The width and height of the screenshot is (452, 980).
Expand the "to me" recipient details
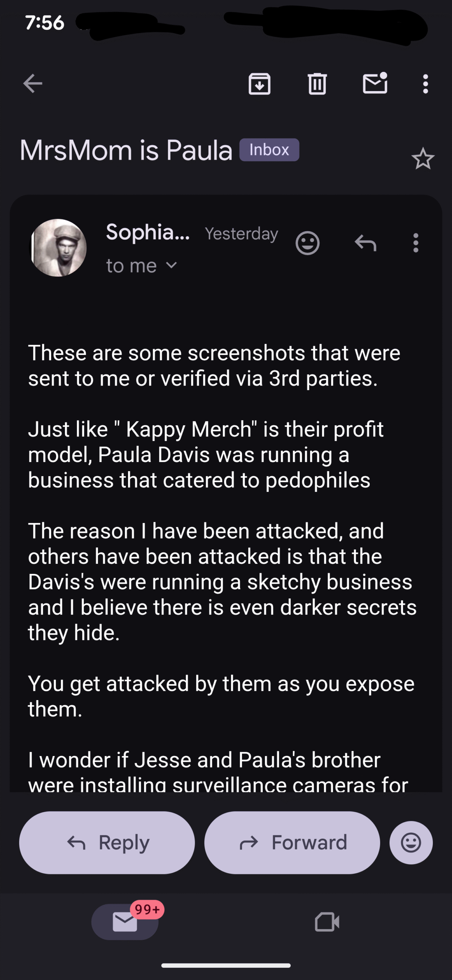141,266
